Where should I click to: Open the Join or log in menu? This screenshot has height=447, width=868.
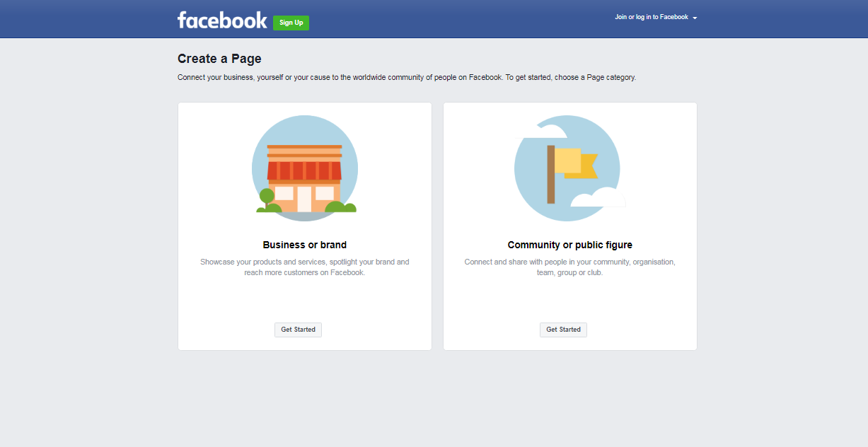click(x=651, y=17)
